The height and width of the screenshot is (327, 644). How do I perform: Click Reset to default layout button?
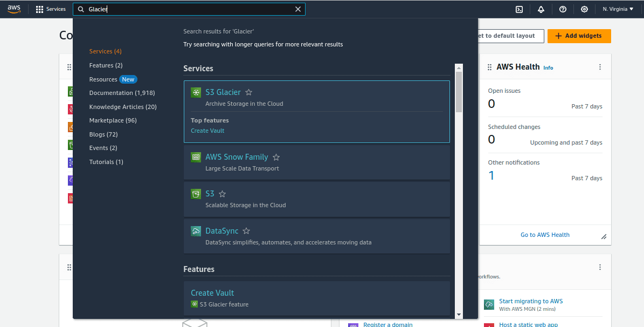[x=511, y=36]
